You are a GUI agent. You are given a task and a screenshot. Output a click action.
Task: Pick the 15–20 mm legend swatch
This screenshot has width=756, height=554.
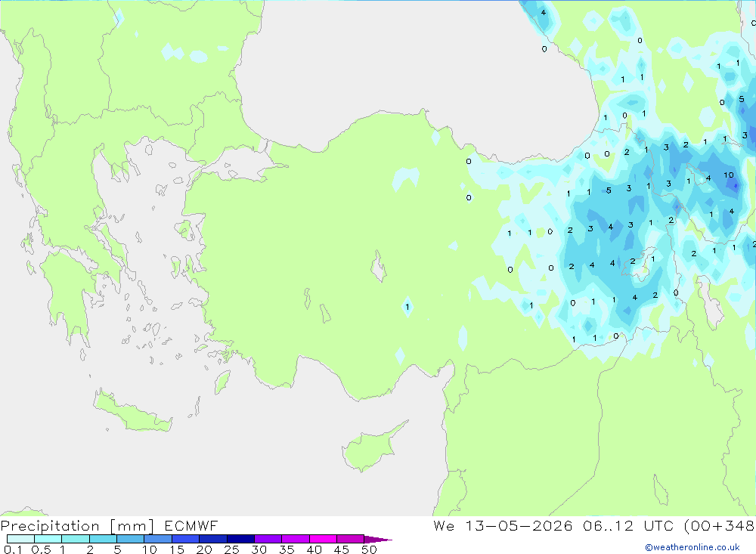[185, 539]
